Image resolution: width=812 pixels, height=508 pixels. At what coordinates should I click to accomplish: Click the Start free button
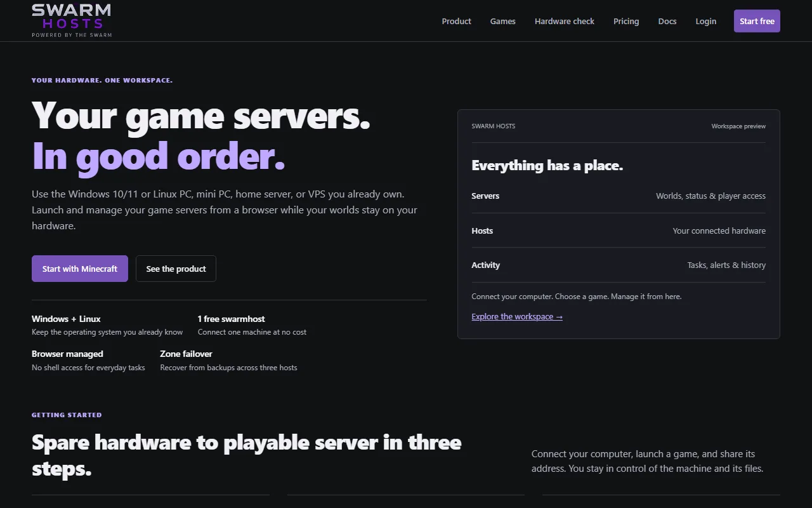click(x=757, y=21)
